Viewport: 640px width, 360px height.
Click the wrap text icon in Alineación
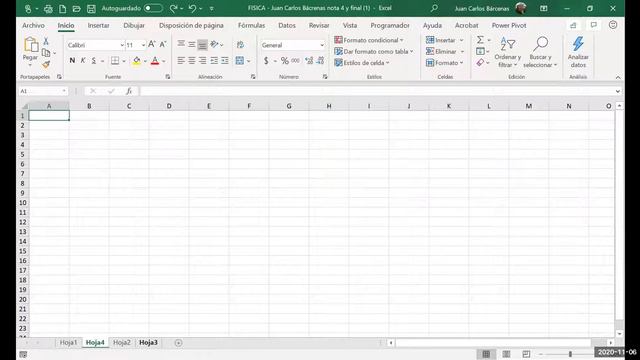point(240,44)
